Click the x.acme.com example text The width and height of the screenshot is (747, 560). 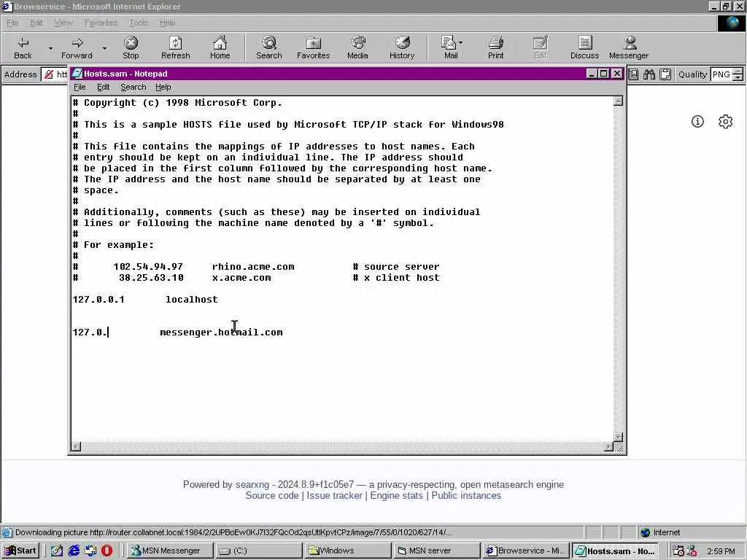pyautogui.click(x=241, y=278)
